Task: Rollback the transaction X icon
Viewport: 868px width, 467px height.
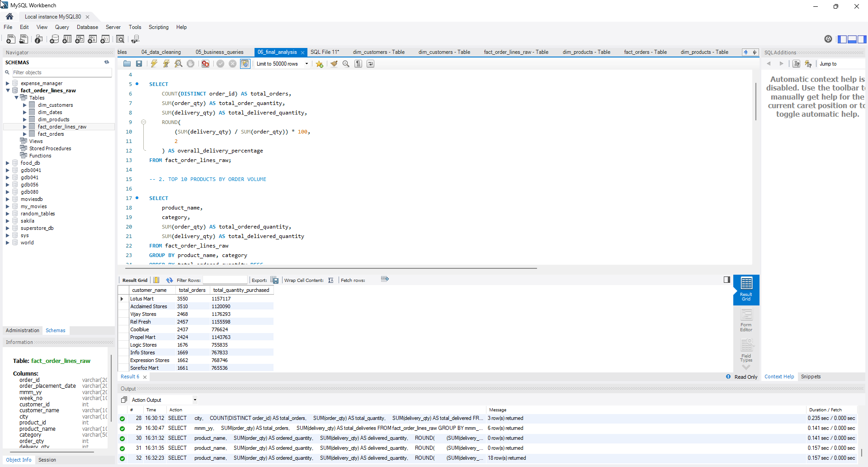Action: (232, 64)
